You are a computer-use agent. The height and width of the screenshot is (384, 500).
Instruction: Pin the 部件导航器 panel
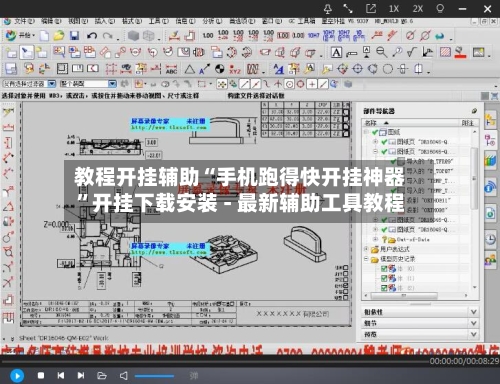(474, 111)
